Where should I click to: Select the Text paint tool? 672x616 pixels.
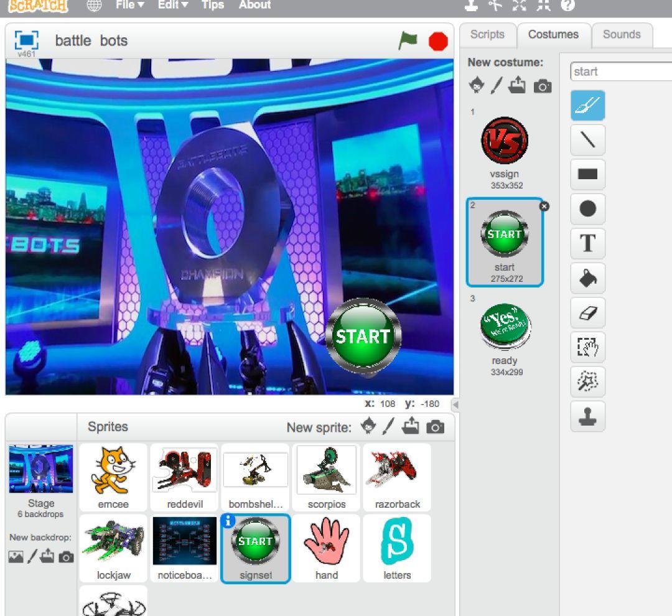[587, 243]
